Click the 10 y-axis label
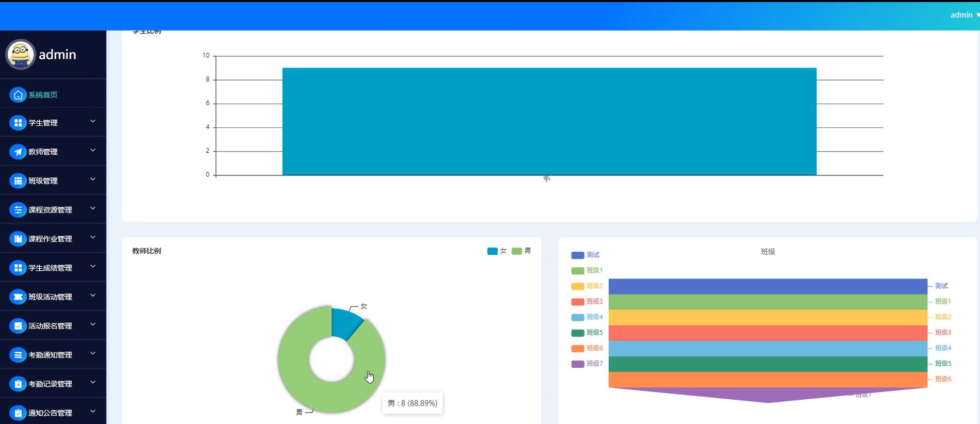 [x=206, y=55]
